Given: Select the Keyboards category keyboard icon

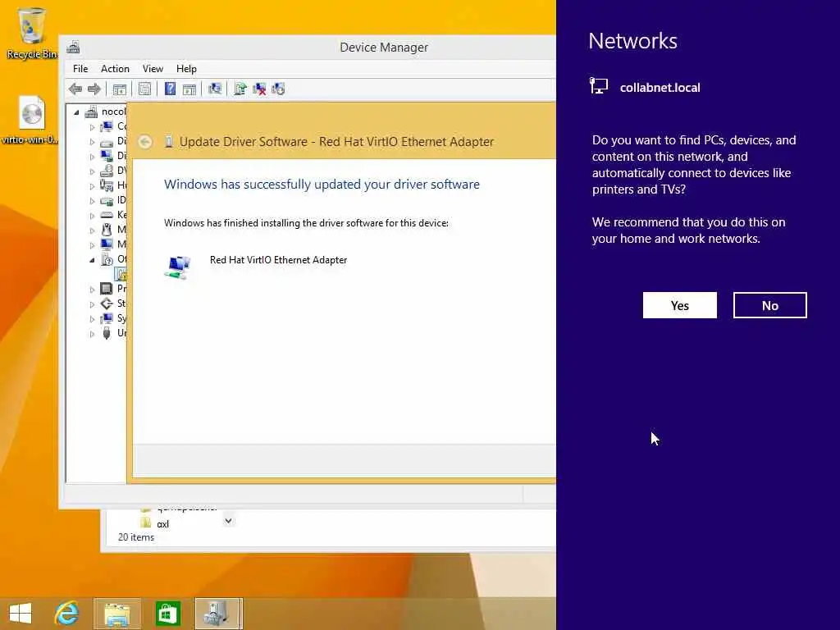Looking at the screenshot, I should [x=107, y=215].
